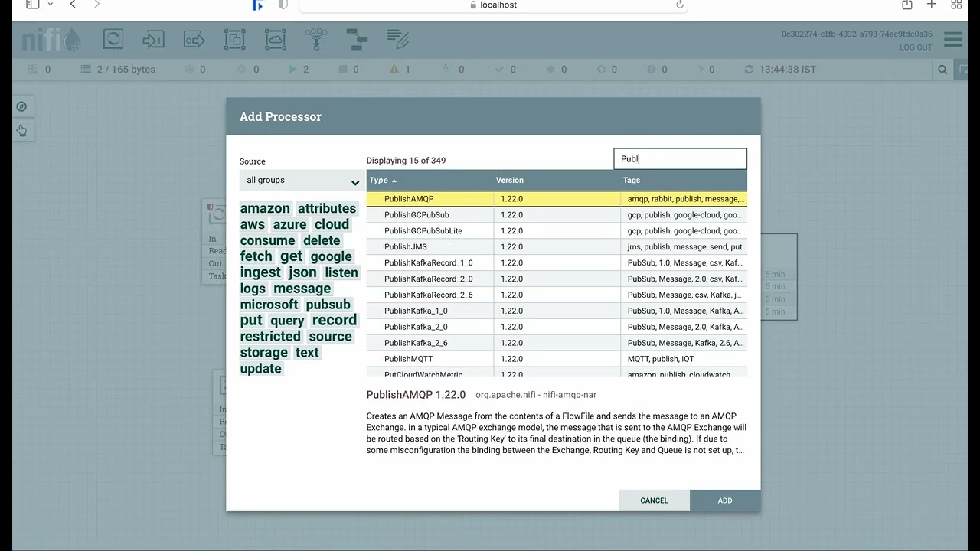
Task: Click the Input Port toolbar icon
Action: pyautogui.click(x=154, y=39)
